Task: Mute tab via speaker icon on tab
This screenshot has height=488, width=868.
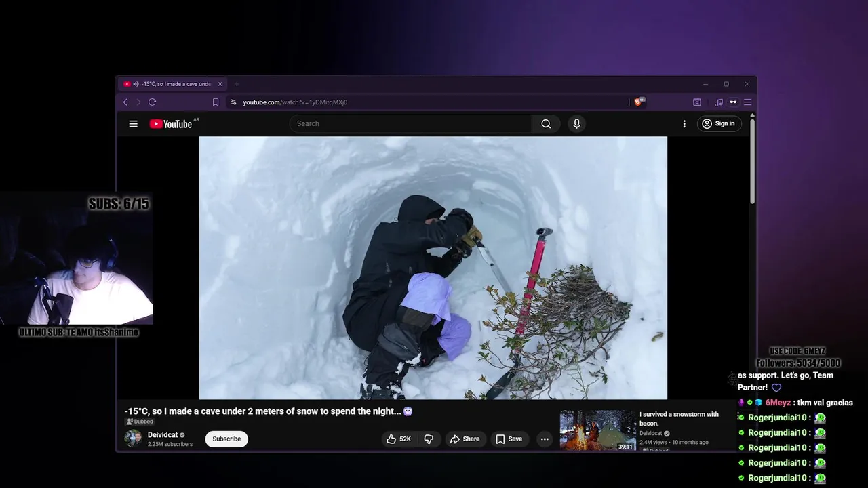Action: [136, 84]
